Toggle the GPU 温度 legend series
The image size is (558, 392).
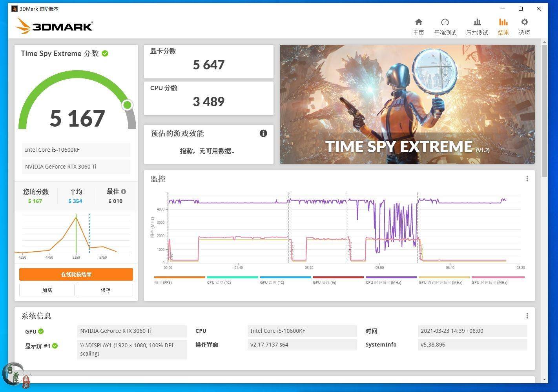pyautogui.click(x=285, y=280)
